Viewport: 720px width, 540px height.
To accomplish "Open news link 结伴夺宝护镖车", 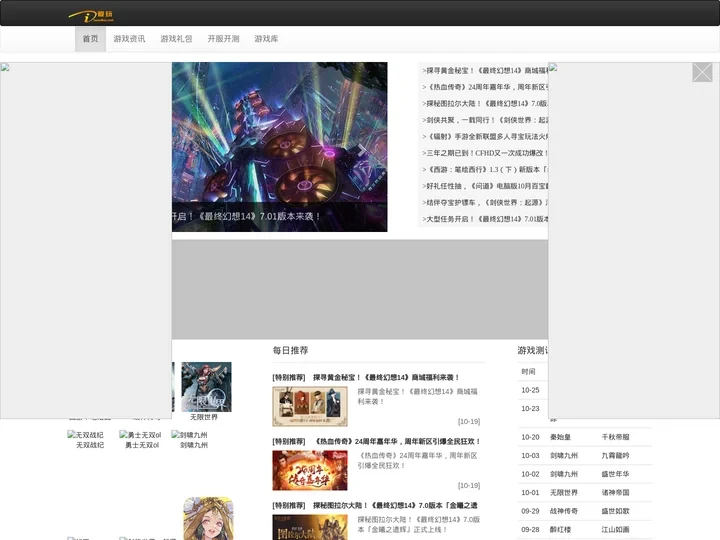I will (485, 202).
